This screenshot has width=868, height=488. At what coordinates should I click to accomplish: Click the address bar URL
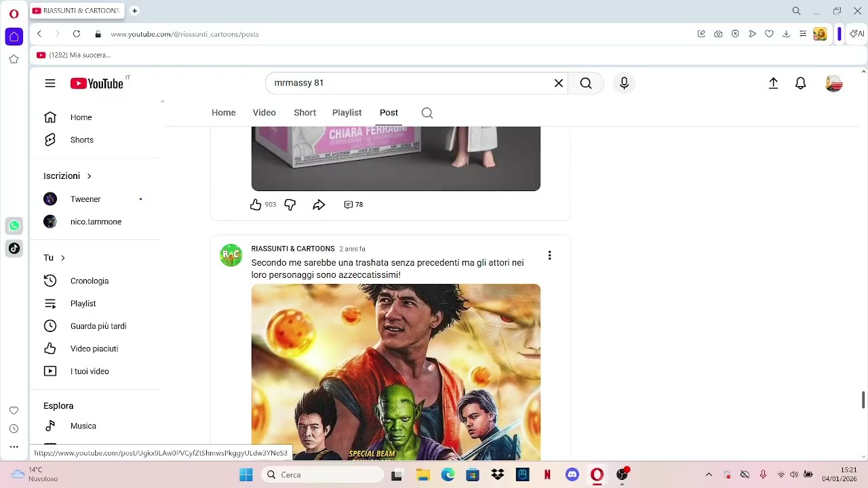click(184, 34)
